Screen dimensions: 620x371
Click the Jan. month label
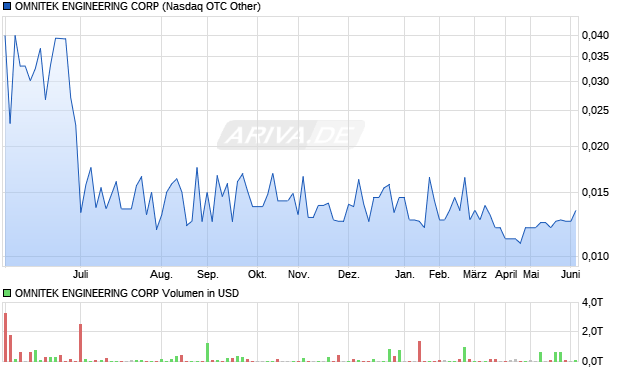(405, 274)
